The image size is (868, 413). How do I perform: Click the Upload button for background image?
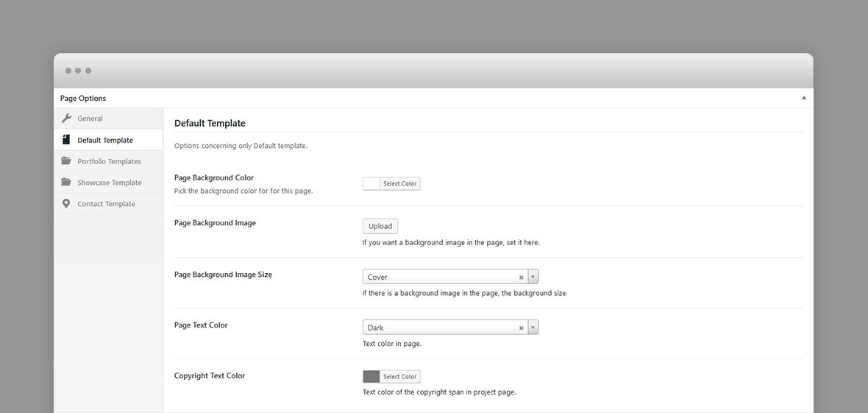click(380, 226)
